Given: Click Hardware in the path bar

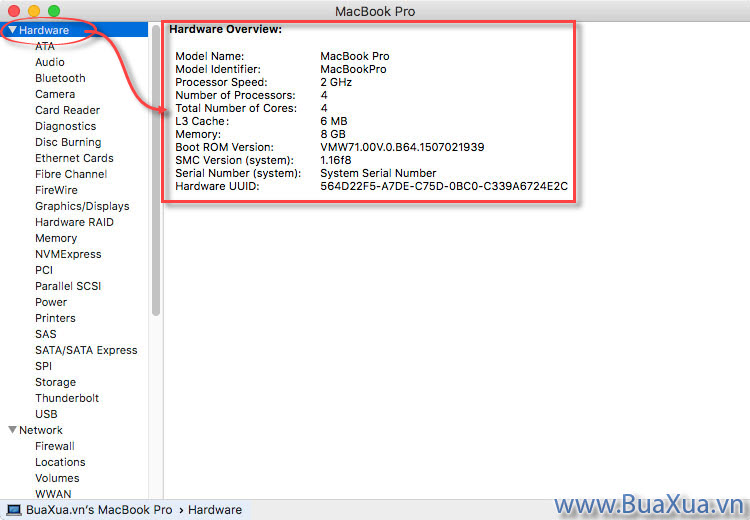Looking at the screenshot, I should click(215, 510).
